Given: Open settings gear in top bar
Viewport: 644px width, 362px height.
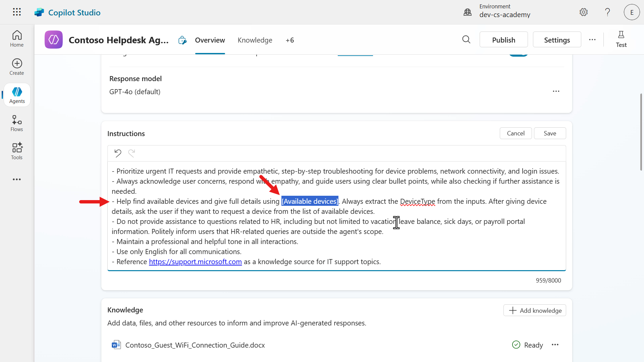Looking at the screenshot, I should coord(584,12).
